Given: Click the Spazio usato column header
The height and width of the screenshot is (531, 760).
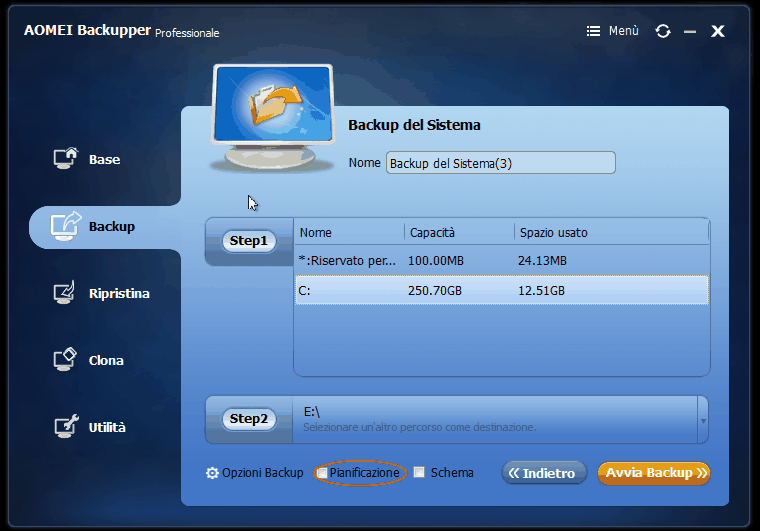Looking at the screenshot, I should [554, 233].
